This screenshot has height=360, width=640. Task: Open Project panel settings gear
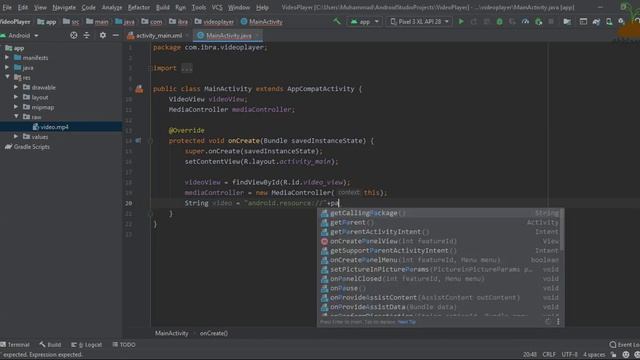(102, 36)
